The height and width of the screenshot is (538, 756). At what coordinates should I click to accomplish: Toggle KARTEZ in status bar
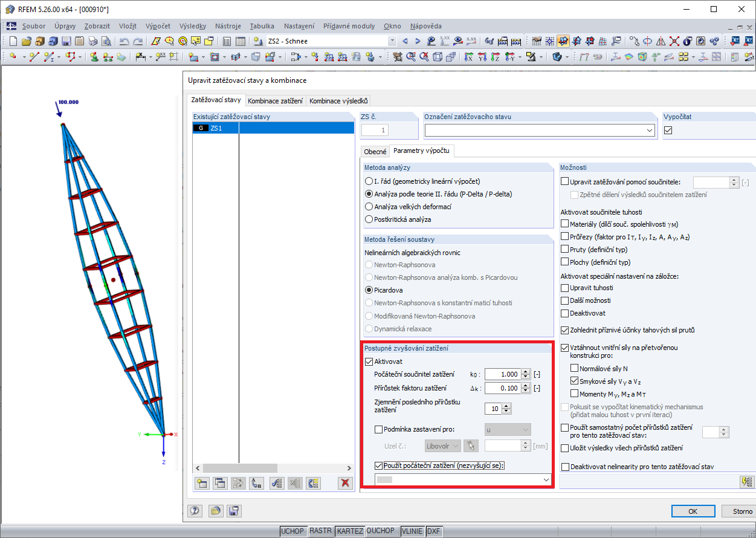click(351, 531)
